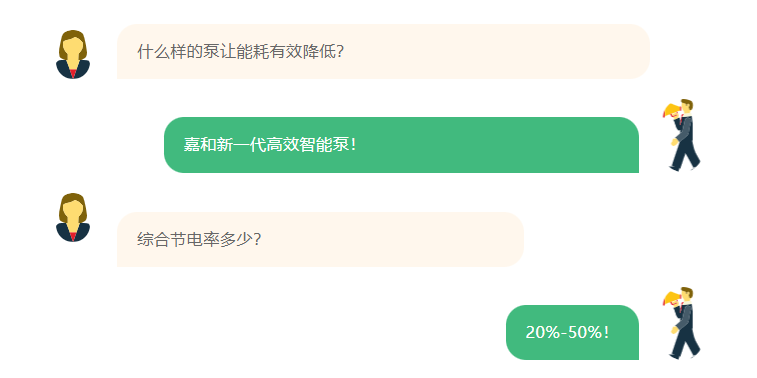The height and width of the screenshot is (378, 757).
Task: Select the 综合节电率多少? question text
Action: (199, 239)
